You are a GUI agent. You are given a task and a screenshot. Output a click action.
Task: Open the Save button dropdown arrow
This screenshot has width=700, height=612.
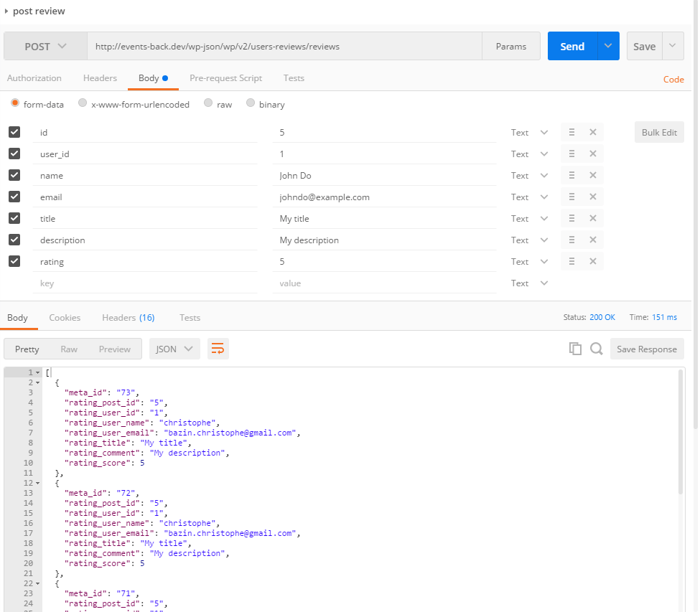click(x=673, y=46)
